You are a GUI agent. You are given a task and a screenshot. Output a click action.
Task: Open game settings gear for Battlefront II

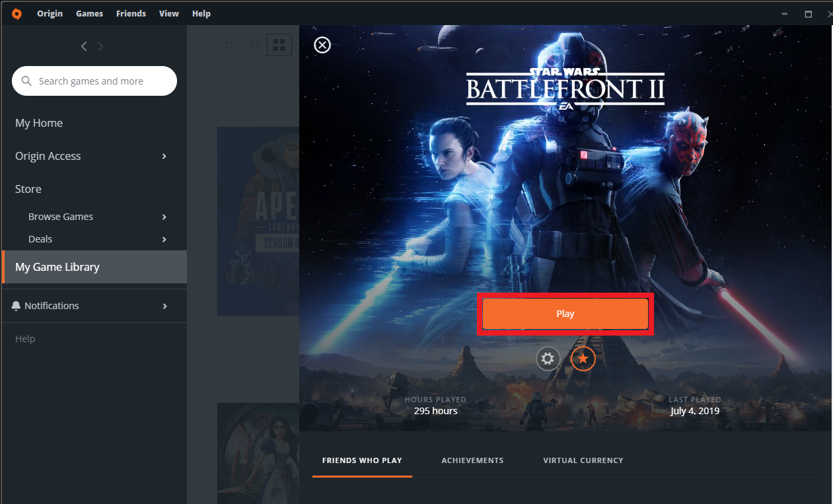coord(548,359)
